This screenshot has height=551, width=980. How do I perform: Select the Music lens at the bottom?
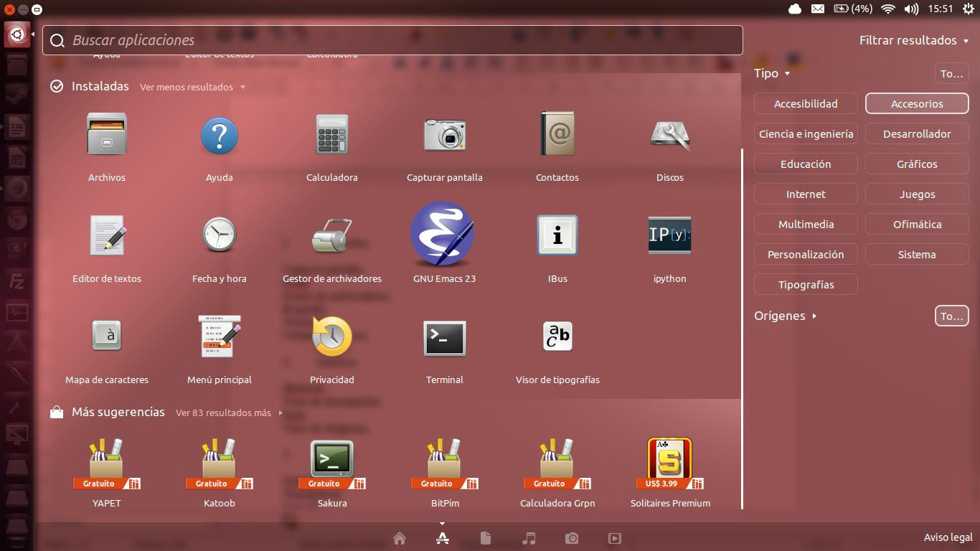[529, 537]
